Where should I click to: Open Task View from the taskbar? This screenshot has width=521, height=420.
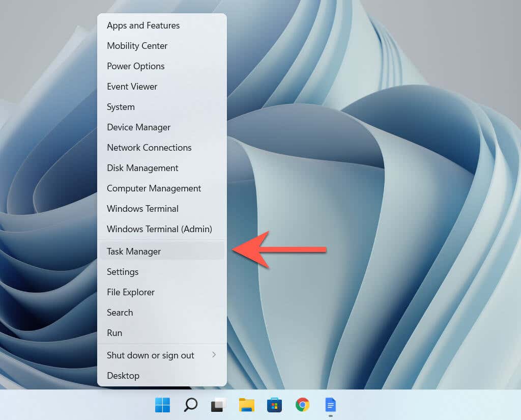218,405
